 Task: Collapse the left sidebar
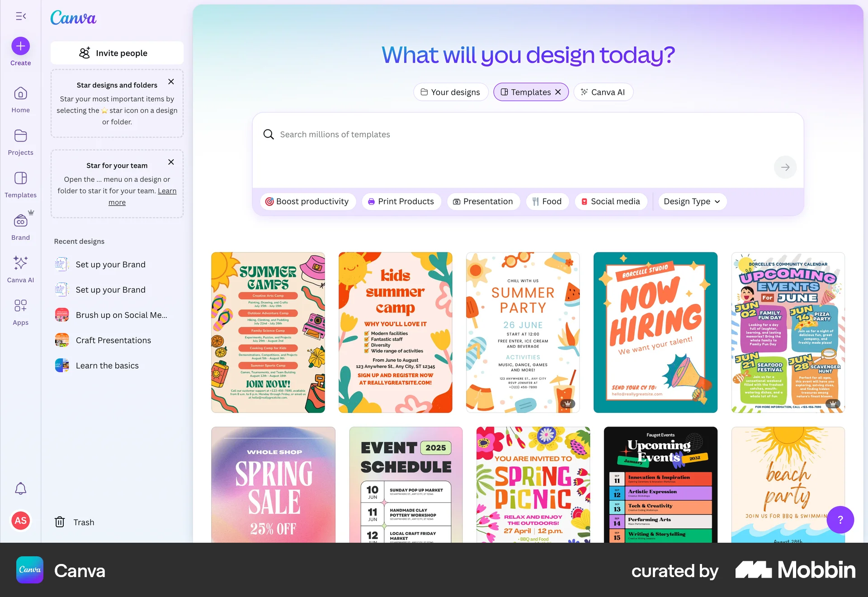[x=20, y=16]
